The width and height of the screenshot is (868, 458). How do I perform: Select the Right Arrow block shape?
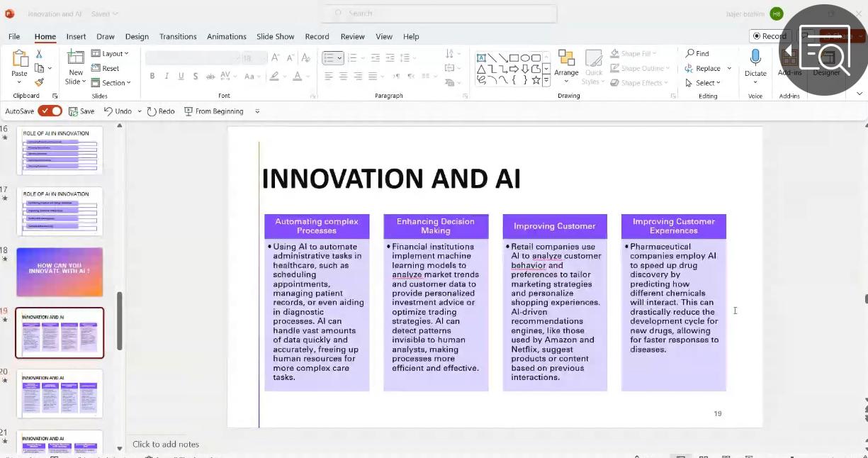(x=514, y=69)
